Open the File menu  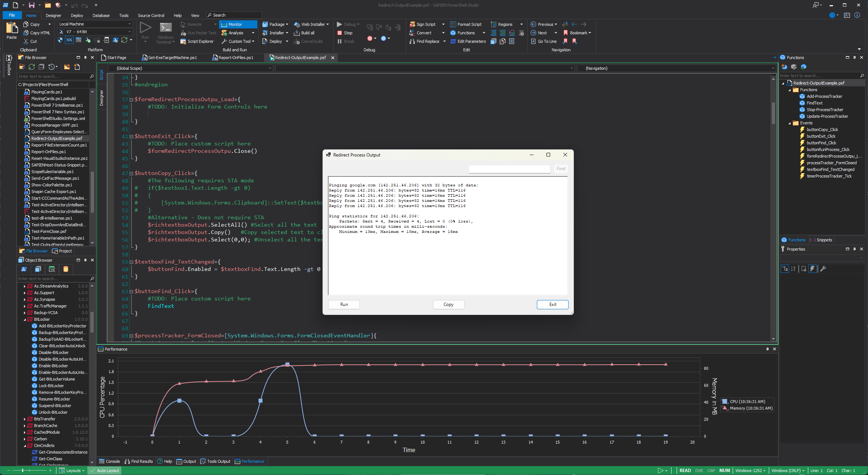click(x=12, y=15)
